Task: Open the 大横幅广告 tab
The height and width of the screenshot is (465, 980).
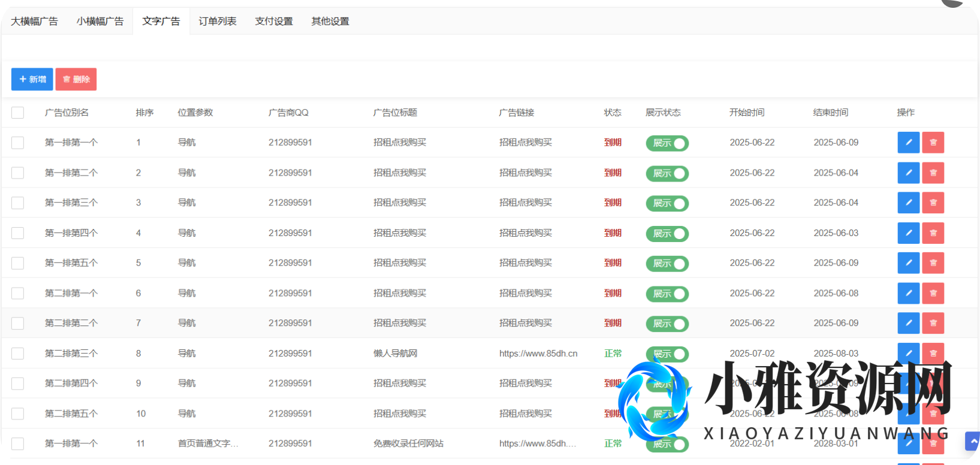Action: pyautogui.click(x=34, y=21)
